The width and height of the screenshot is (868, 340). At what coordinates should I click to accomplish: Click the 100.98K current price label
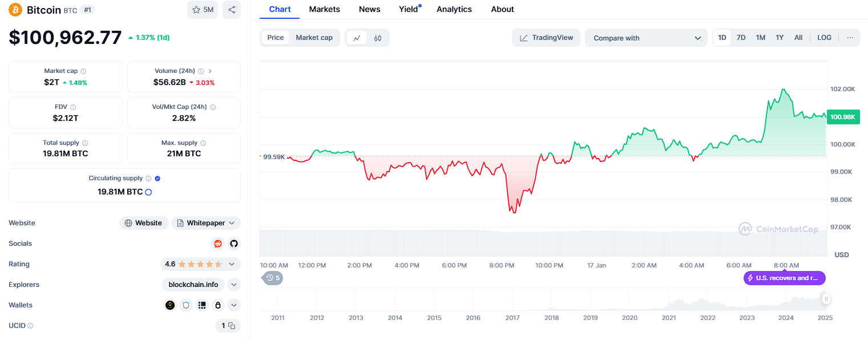pos(843,117)
